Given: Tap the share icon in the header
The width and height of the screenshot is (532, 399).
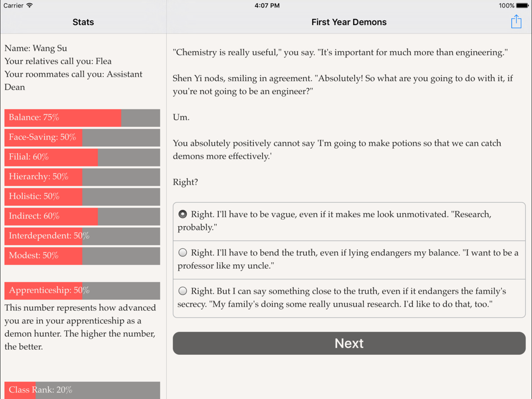Looking at the screenshot, I should point(516,21).
